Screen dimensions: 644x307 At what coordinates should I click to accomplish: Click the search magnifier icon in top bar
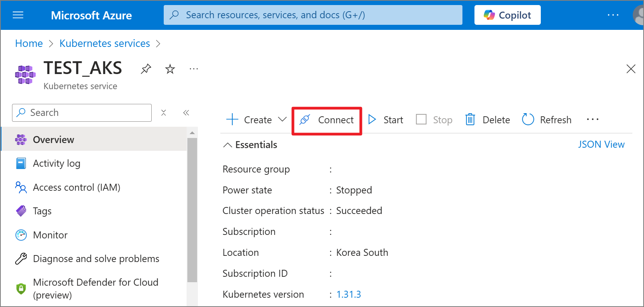pyautogui.click(x=175, y=15)
